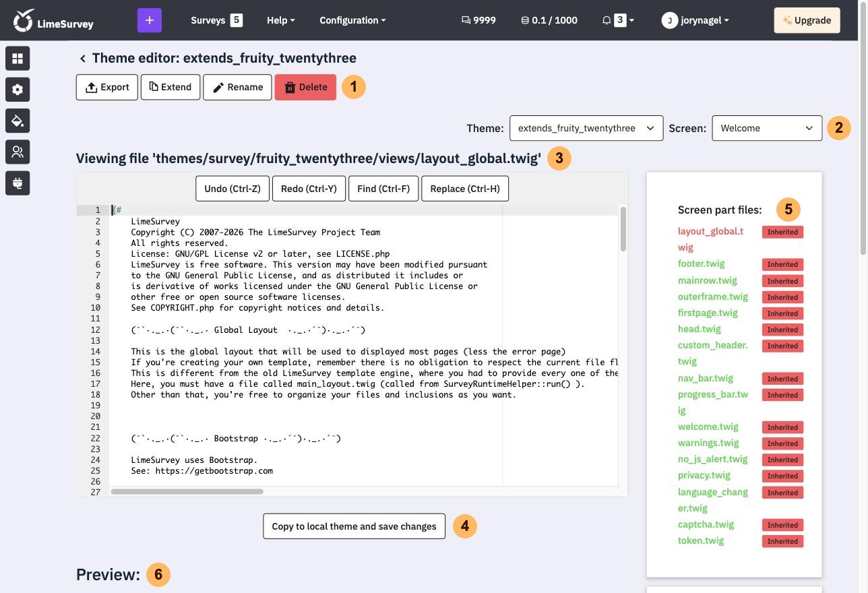This screenshot has height=593, width=868.
Task: Open the jorynagel account dropdown
Action: point(705,20)
